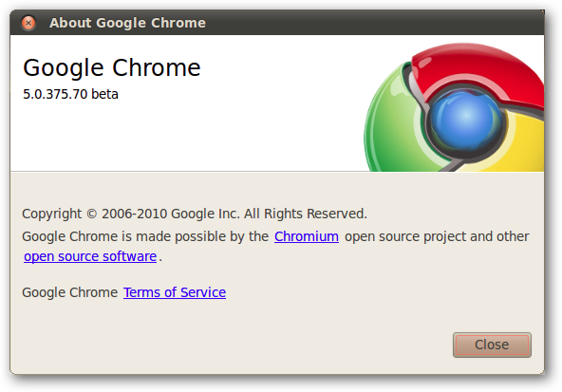Click the blue sphere in Chrome logo
Viewport: 562px width, 392px height.
[465, 119]
